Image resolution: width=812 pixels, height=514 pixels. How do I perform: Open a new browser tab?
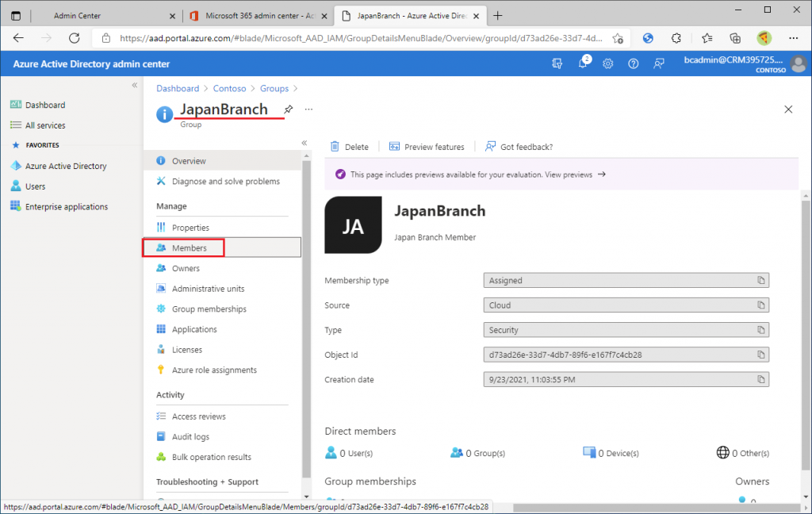tap(498, 16)
